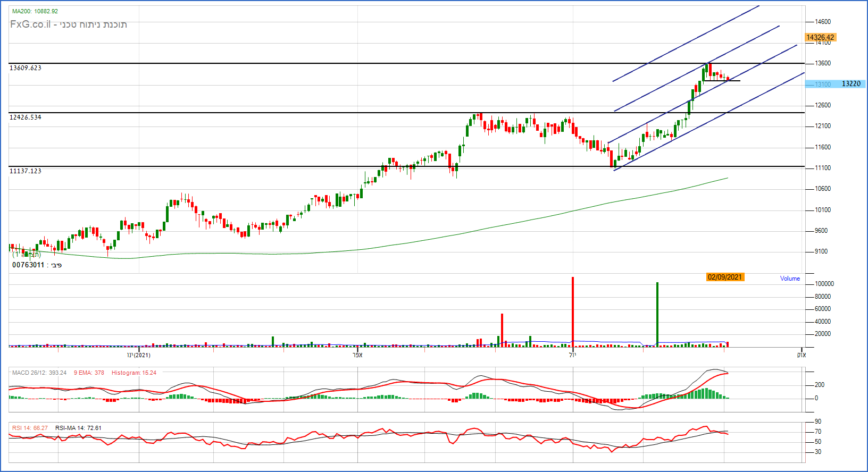The image size is (868, 472).
Task: Click the red 9 EMA: 378 label
Action: pyautogui.click(x=89, y=373)
